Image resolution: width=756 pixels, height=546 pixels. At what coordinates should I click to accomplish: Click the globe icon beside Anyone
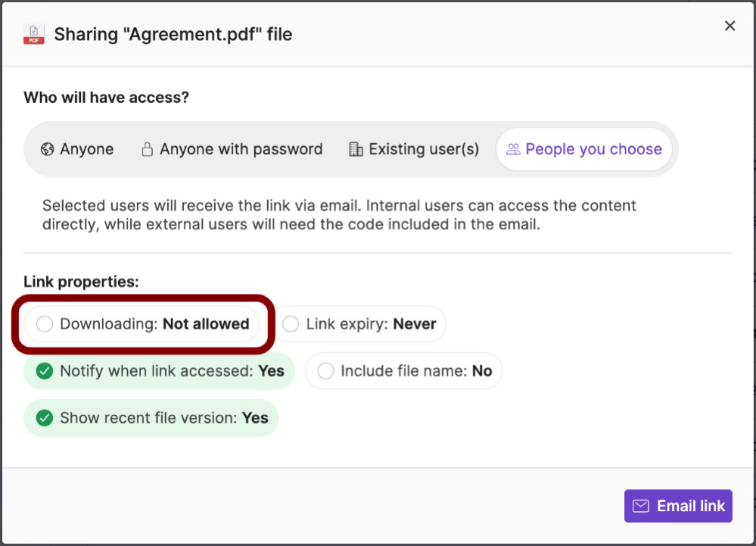(48, 149)
